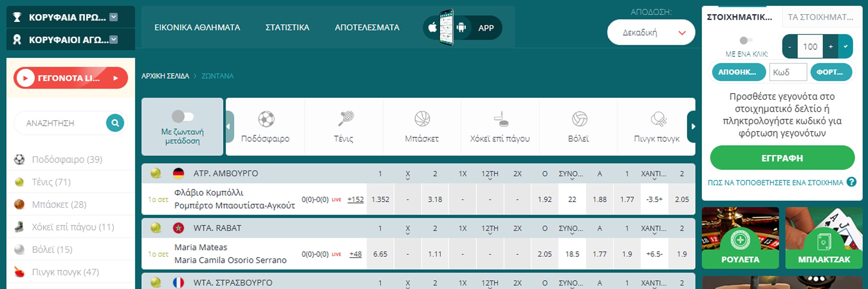Open the Ping Pong (Πινγκ πονγκ) icon
This screenshot has width=868, height=289.
[658, 119]
